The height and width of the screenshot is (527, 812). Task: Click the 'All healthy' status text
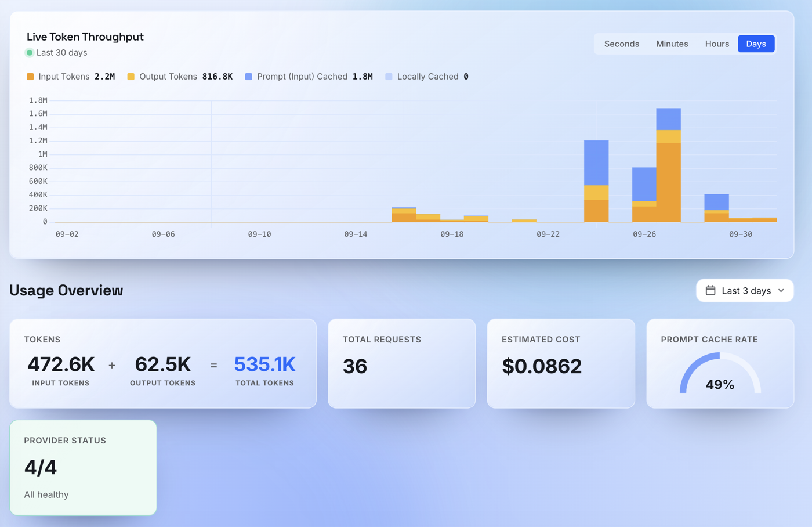(46, 494)
